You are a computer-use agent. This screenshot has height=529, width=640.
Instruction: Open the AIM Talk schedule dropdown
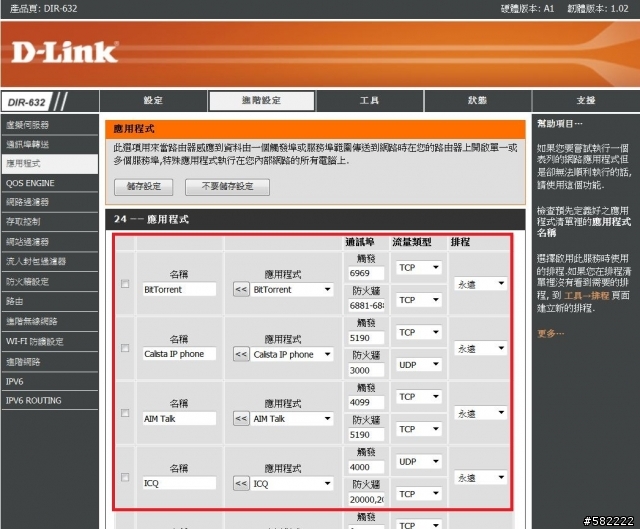(481, 413)
